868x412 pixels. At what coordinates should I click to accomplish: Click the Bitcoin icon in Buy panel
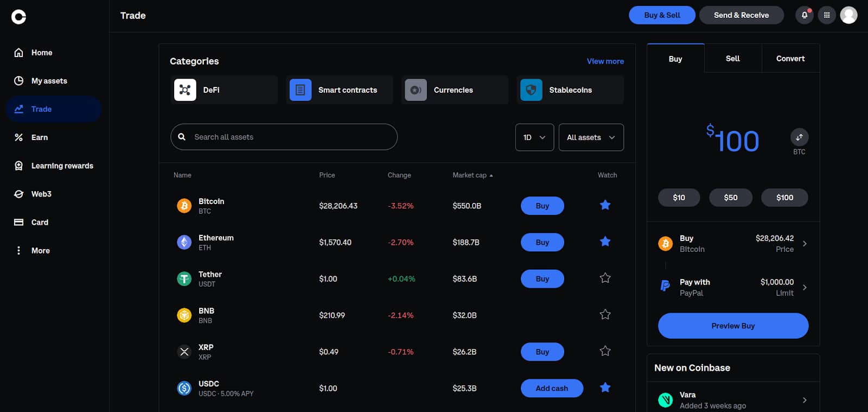(666, 243)
